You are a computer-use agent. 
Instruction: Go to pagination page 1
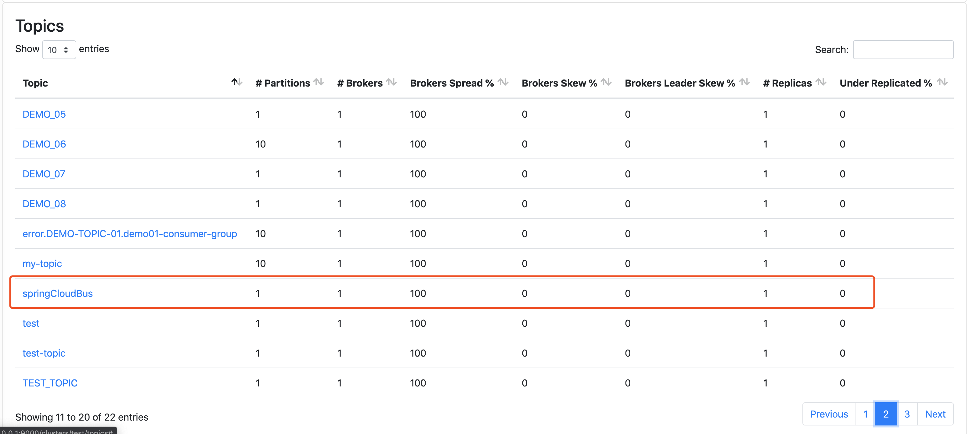[865, 414]
